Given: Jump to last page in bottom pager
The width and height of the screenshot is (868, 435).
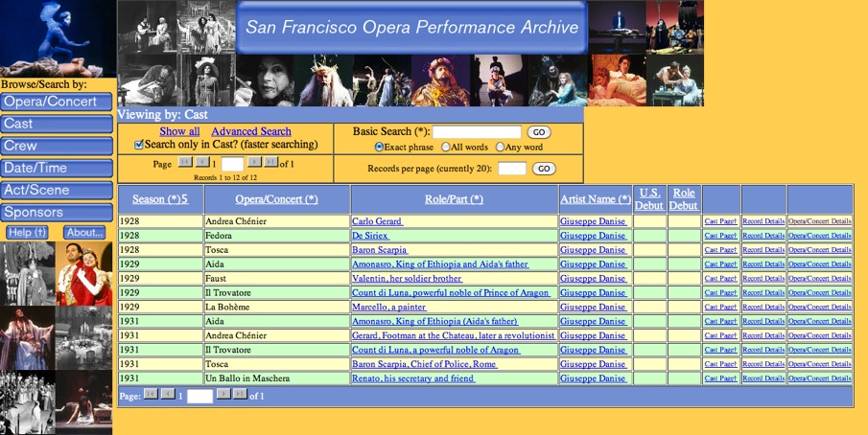Looking at the screenshot, I should (240, 394).
